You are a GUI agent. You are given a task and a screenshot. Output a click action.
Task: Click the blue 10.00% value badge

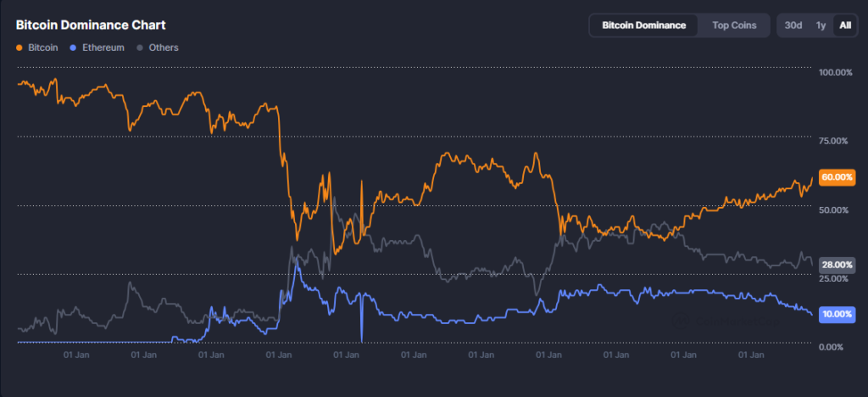tap(837, 314)
